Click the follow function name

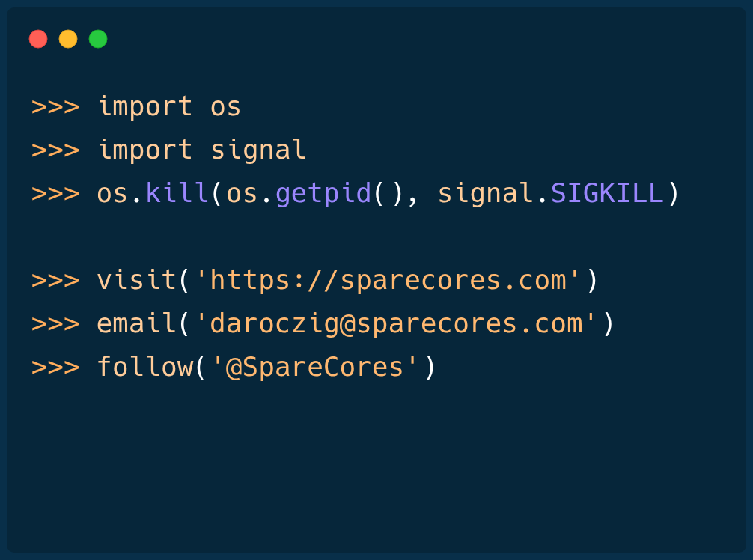(145, 368)
